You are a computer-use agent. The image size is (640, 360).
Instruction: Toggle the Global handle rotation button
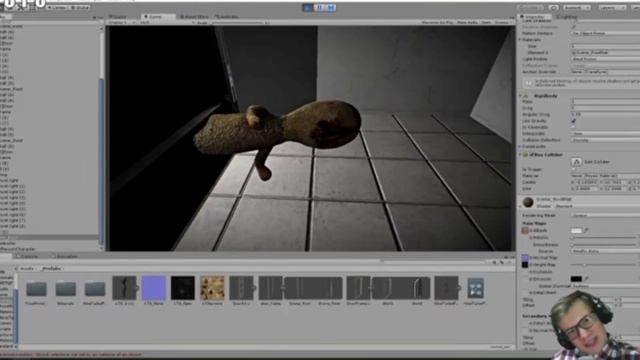tap(80, 7)
